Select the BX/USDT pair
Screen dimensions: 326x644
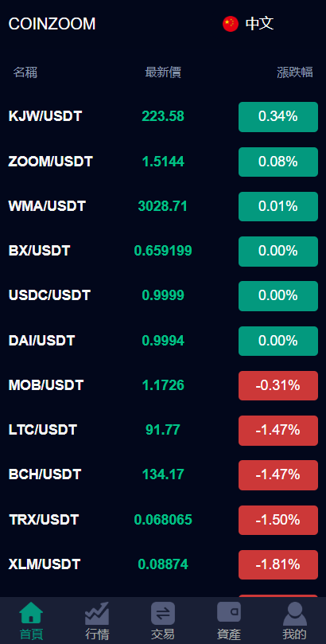coord(163,251)
